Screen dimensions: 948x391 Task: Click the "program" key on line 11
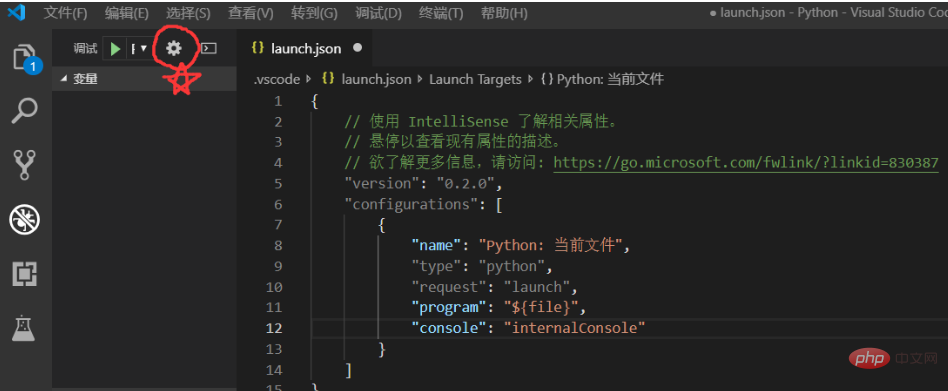[448, 308]
